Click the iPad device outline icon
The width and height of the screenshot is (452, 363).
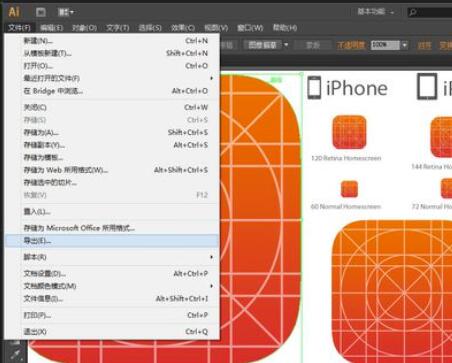click(427, 87)
